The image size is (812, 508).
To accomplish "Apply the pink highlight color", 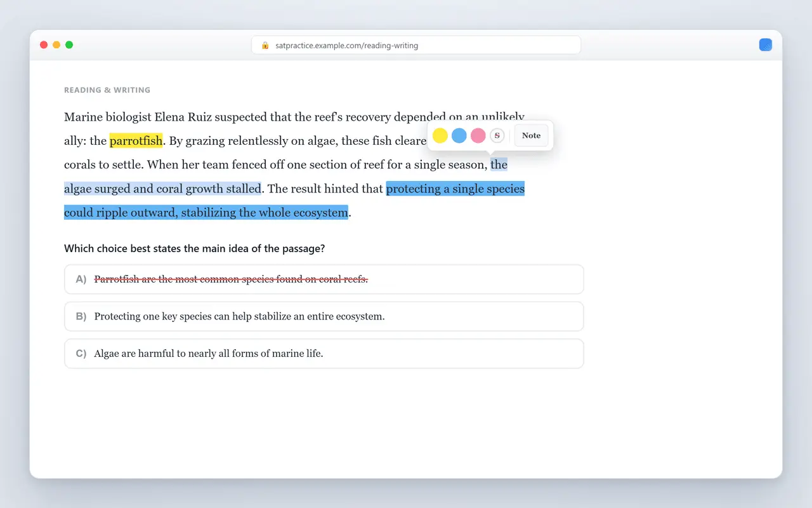I will [x=478, y=135].
